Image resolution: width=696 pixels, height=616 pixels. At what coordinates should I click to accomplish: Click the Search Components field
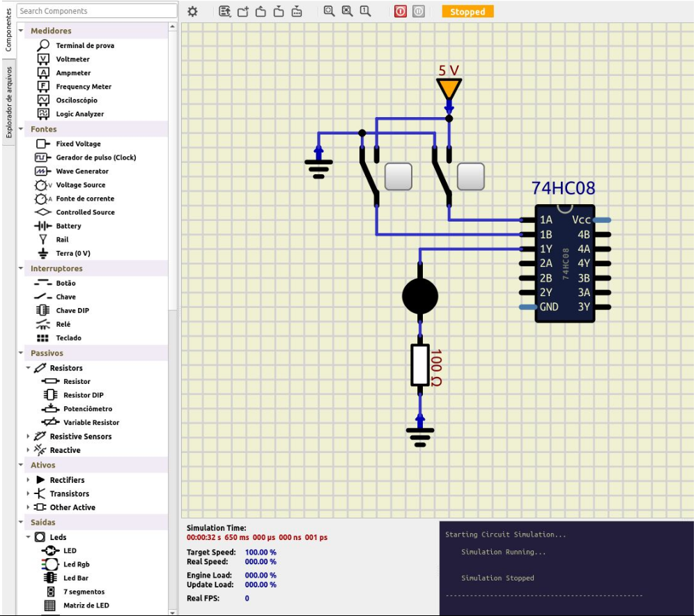(96, 11)
